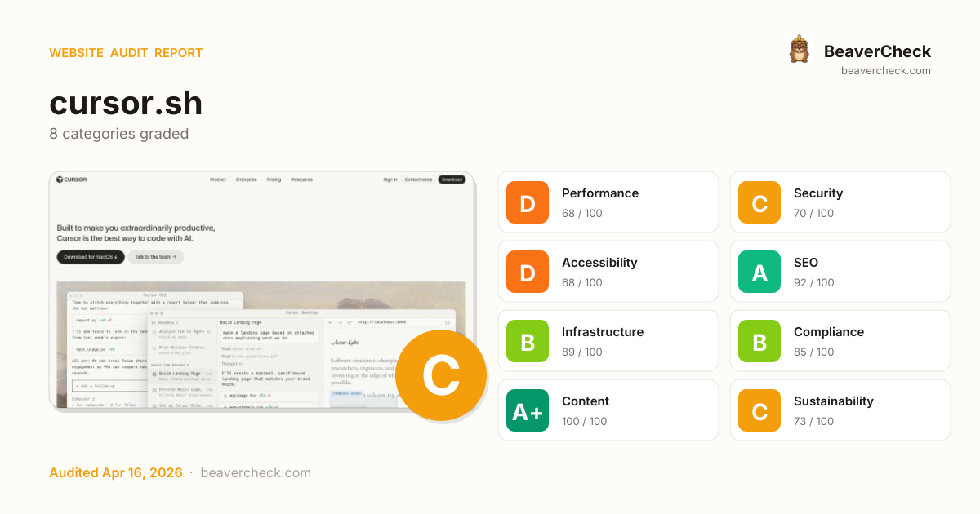Select the green A SEO badge
The height and width of the screenshot is (514, 980).
(759, 272)
